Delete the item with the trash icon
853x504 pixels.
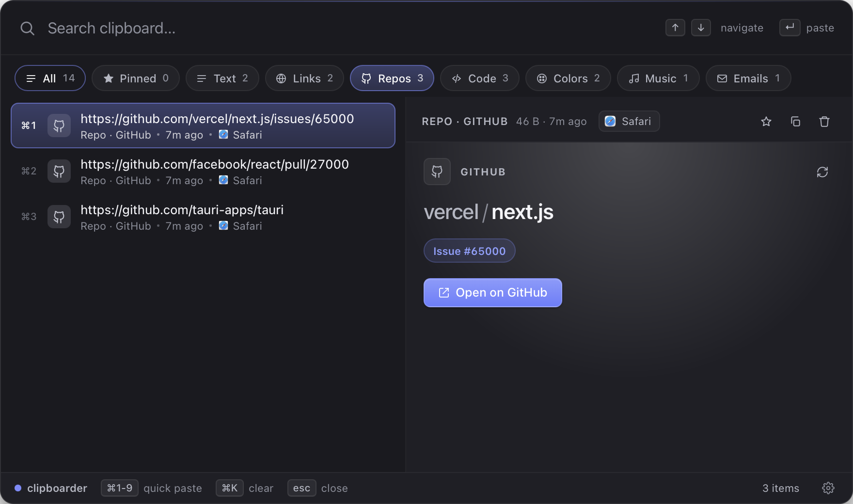pos(824,122)
